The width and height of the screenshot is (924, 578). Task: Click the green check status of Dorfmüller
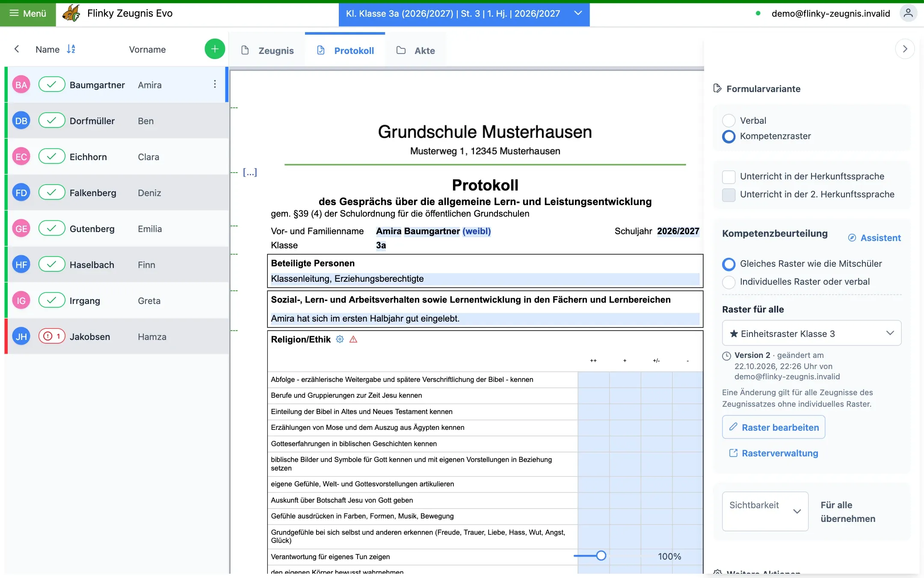coord(52,121)
